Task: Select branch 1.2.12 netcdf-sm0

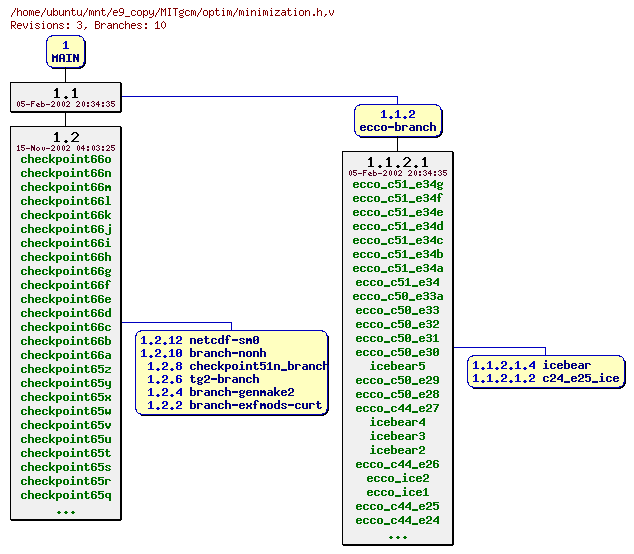Action: (200, 340)
